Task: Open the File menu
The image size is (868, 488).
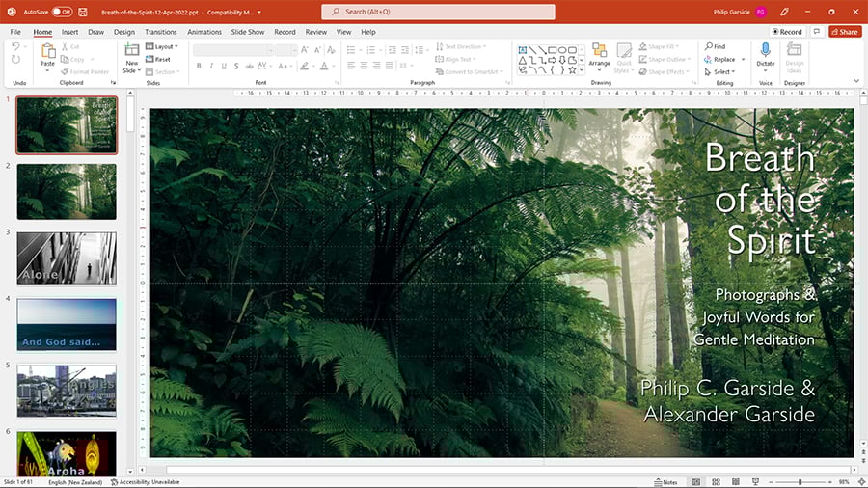Action: (x=15, y=32)
